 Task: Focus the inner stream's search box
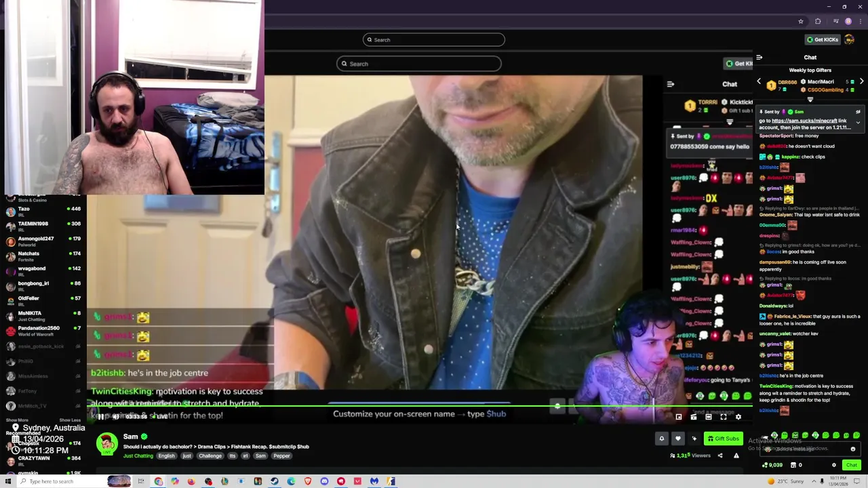tap(419, 64)
